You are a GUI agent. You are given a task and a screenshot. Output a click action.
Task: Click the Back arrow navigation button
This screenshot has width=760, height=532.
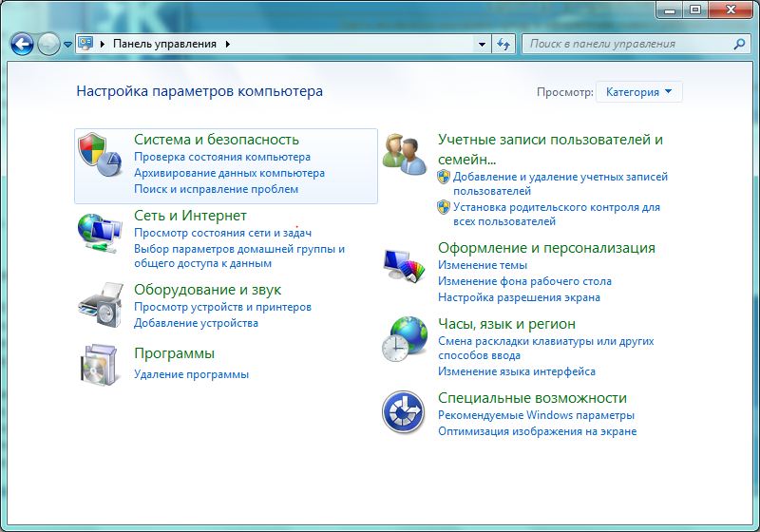click(22, 44)
